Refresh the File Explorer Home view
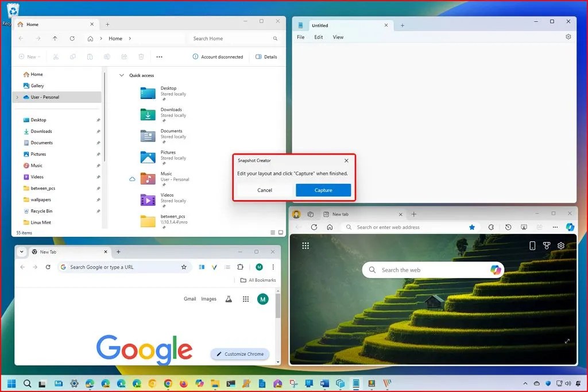The height and width of the screenshot is (392, 588). pos(72,39)
